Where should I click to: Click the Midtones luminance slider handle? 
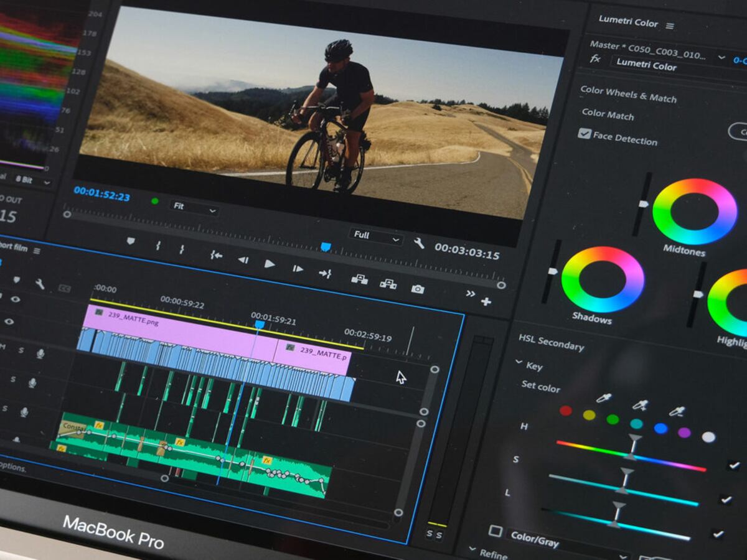[x=643, y=203]
